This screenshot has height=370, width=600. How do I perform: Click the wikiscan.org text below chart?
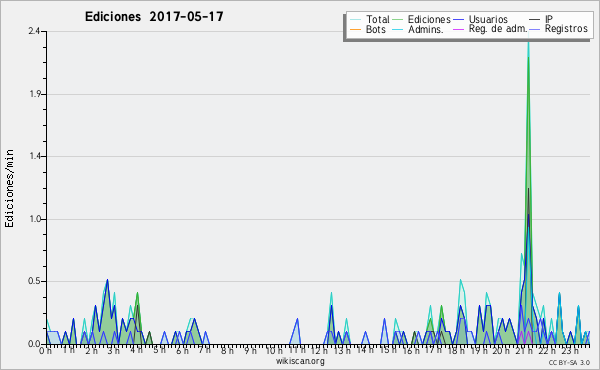click(x=300, y=361)
